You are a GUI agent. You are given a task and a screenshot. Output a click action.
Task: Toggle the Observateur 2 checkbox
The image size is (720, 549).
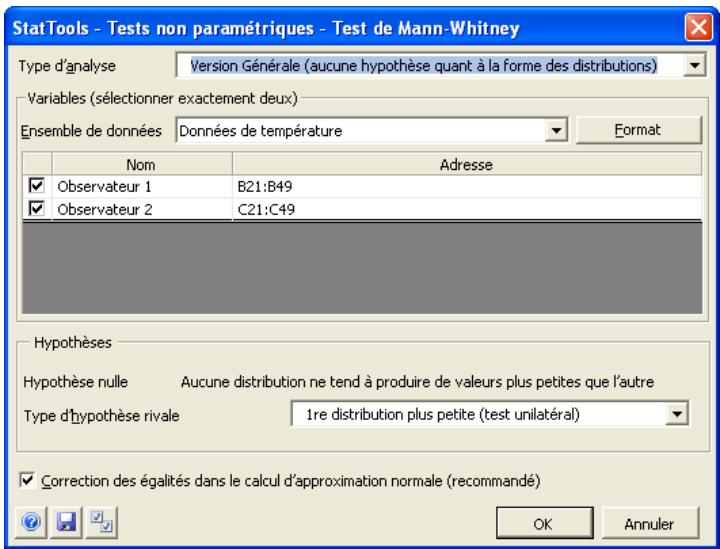click(x=37, y=208)
